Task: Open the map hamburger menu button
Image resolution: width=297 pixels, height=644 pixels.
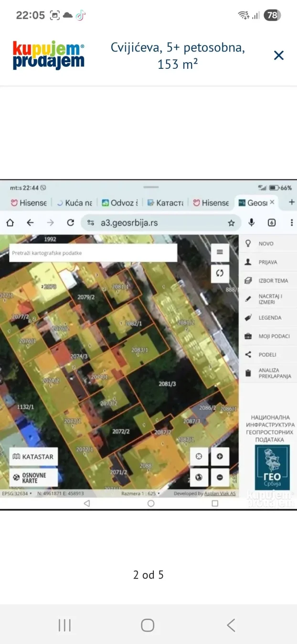Action: (220, 252)
